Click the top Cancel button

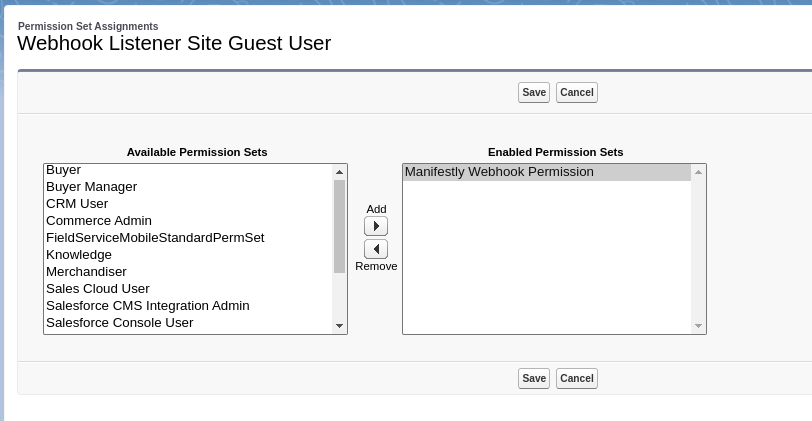pos(577,93)
